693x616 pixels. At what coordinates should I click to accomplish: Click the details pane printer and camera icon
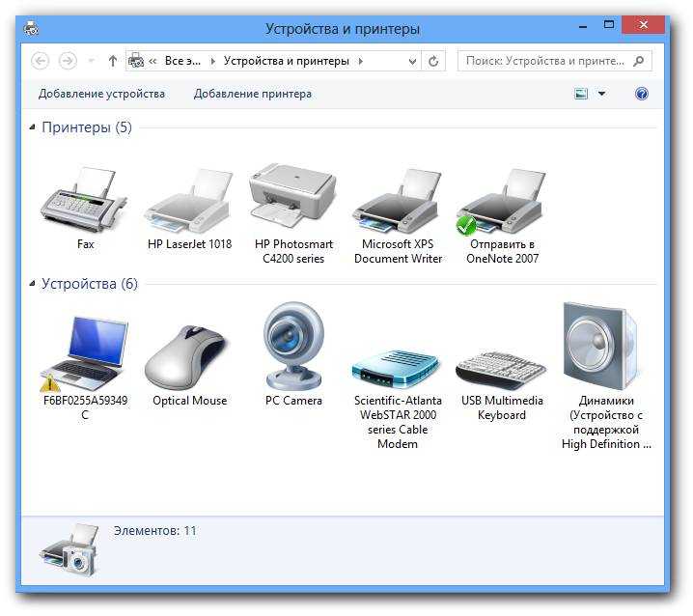[69, 550]
